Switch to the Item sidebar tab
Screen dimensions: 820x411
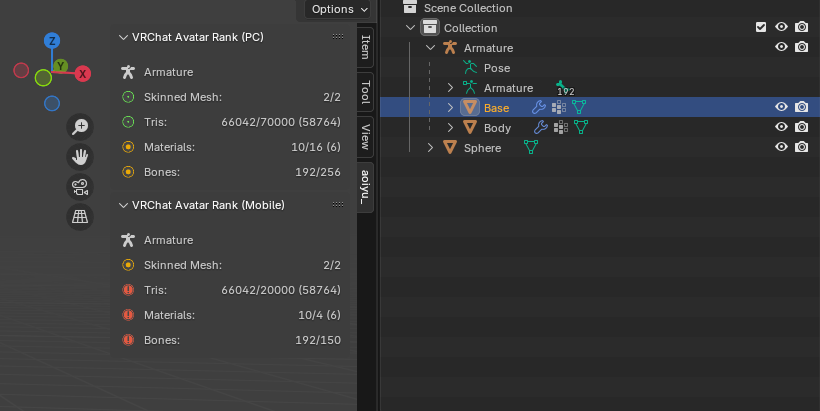pos(366,47)
